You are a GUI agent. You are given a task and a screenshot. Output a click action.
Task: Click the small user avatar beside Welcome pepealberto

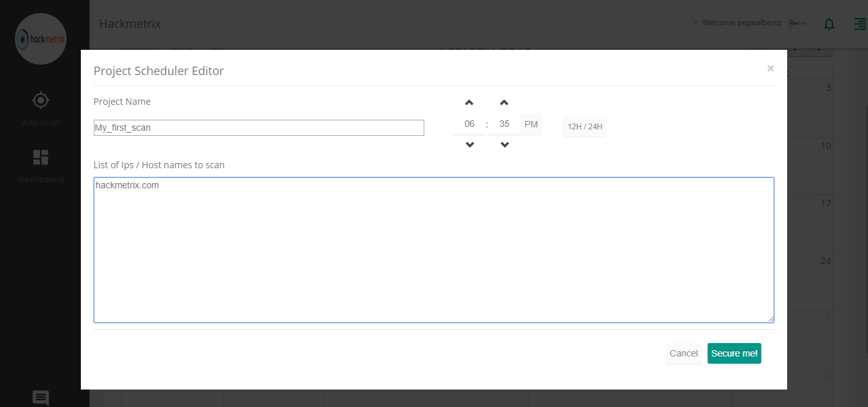point(797,23)
